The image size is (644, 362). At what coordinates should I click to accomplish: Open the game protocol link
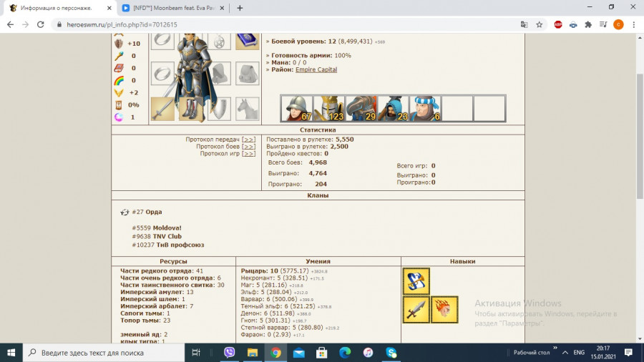(x=248, y=154)
